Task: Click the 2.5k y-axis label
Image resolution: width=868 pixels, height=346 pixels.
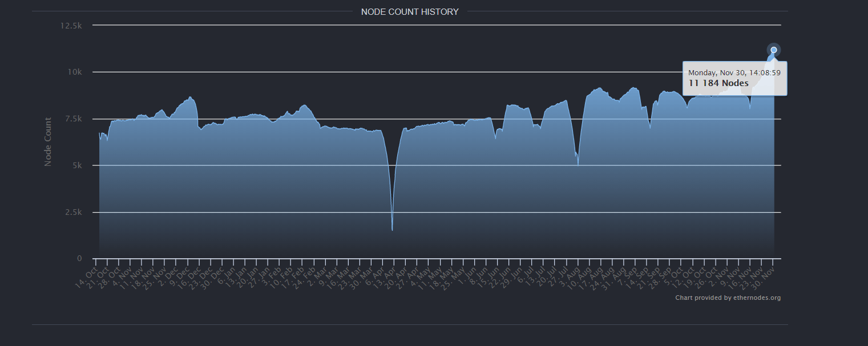Action: click(x=74, y=212)
